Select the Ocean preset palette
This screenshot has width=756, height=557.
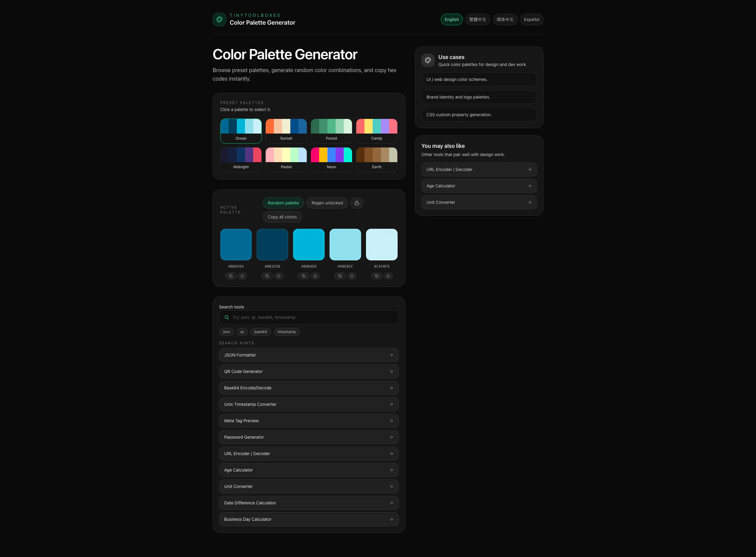[241, 131]
